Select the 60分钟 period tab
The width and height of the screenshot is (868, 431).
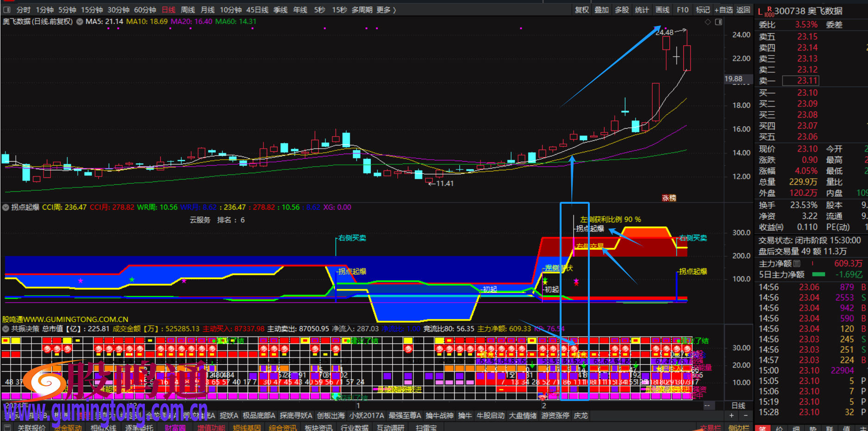pos(145,10)
